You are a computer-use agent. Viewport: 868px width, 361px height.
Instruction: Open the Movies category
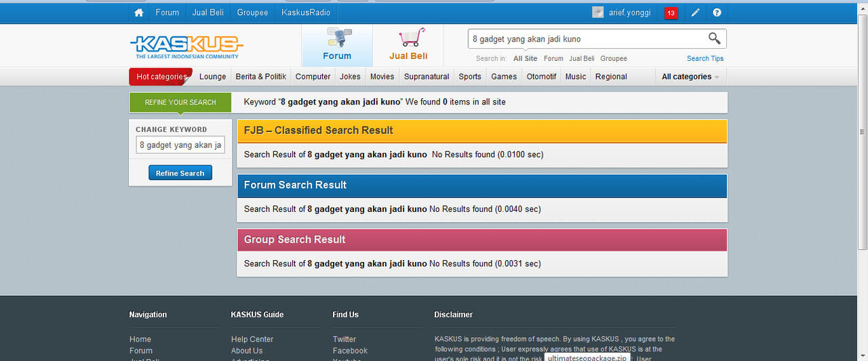[382, 77]
